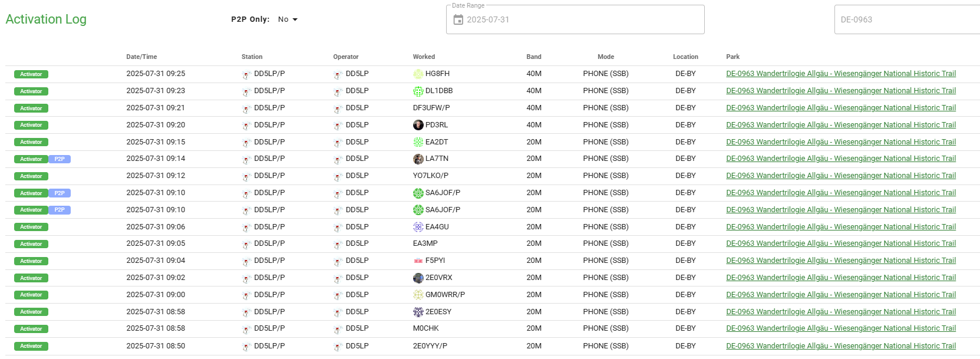Click 2E0VRX profile photo avatar

(418, 278)
